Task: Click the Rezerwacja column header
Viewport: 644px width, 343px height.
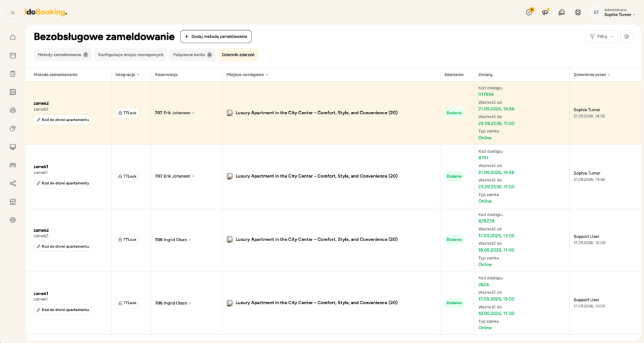Action: [x=166, y=75]
